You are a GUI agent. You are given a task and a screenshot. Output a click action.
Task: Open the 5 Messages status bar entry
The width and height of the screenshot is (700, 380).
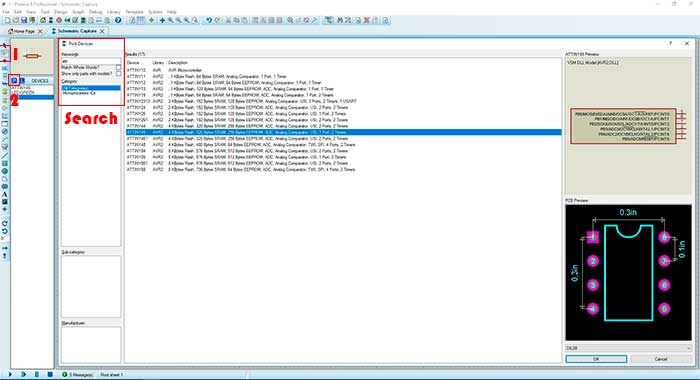(78, 375)
